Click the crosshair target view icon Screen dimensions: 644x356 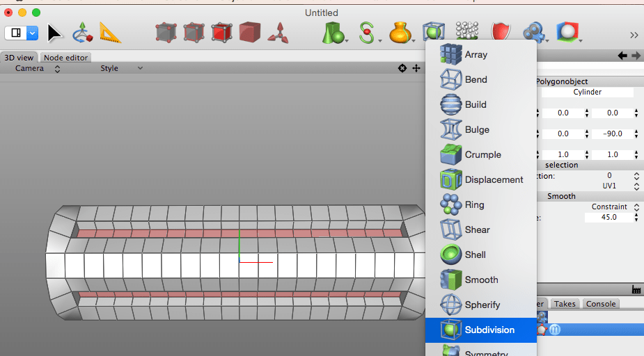(402, 69)
